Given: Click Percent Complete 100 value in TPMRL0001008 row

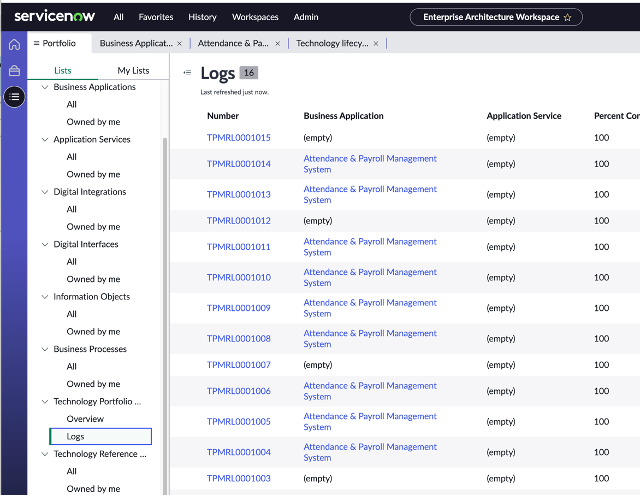Looking at the screenshot, I should [602, 338].
